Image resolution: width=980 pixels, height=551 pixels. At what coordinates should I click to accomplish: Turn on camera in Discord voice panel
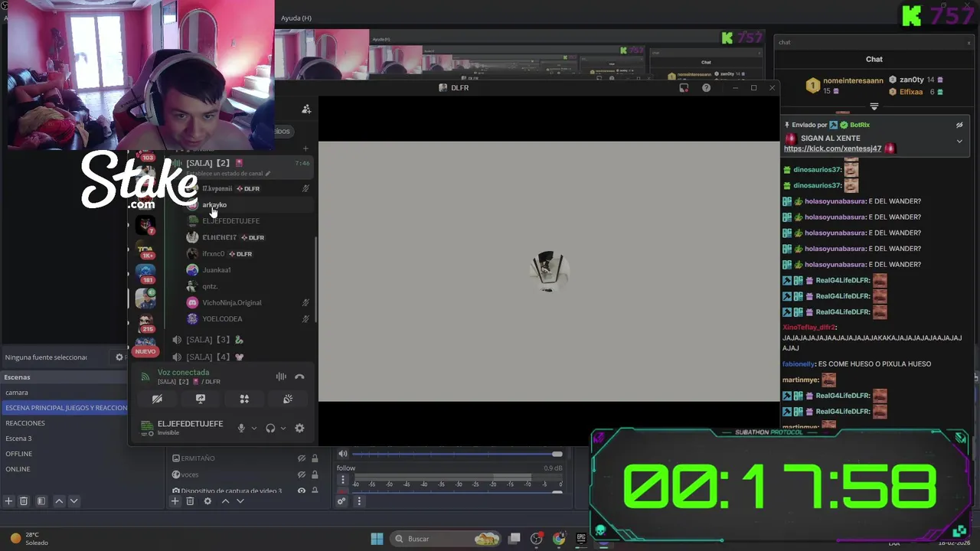[157, 399]
